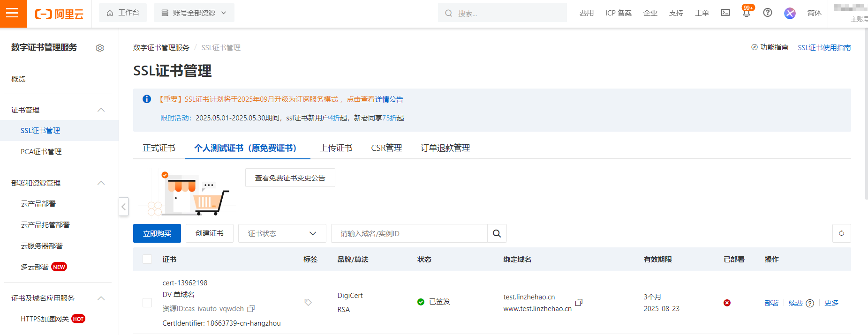This screenshot has width=868, height=335.
Task: Open 企业 in top navigation
Action: tap(650, 13)
